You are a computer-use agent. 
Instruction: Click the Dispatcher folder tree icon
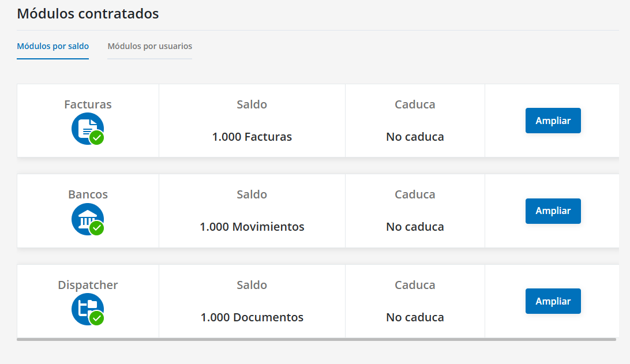88,309
